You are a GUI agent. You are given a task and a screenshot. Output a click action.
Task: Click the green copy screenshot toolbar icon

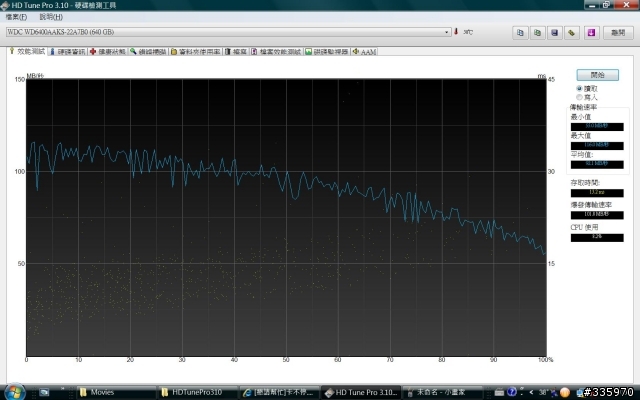tap(537, 33)
